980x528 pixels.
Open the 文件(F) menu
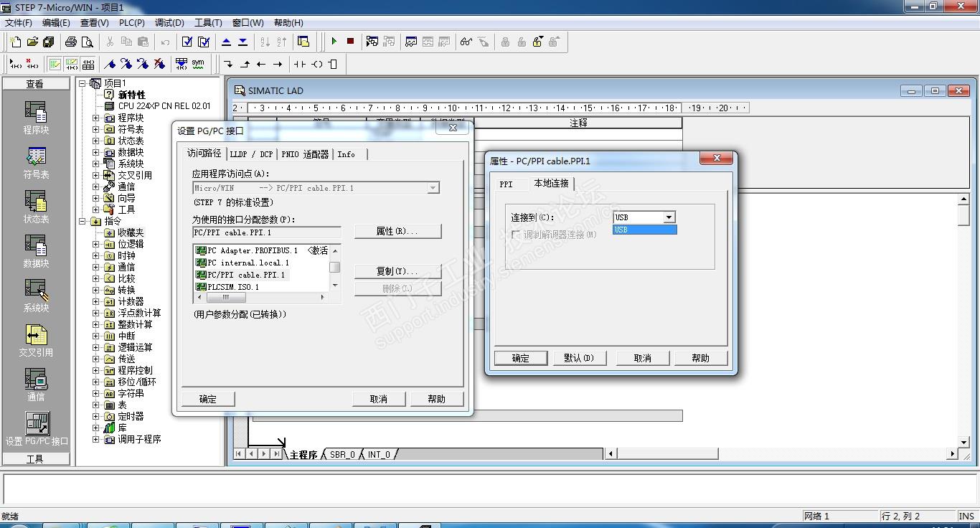coord(19,23)
